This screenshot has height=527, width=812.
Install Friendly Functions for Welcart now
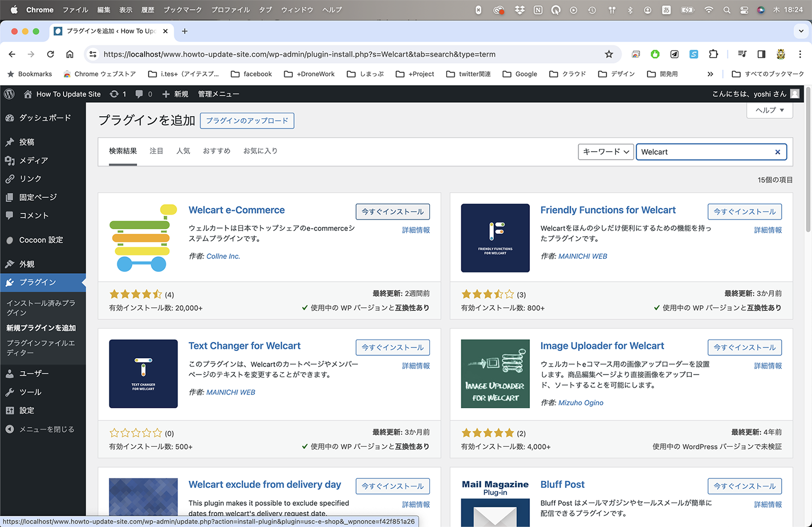click(x=745, y=212)
